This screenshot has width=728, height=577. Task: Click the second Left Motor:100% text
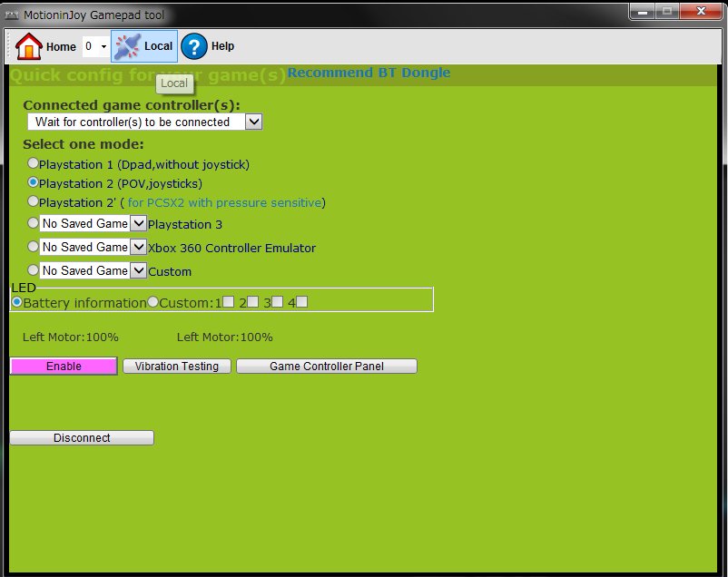coord(225,337)
